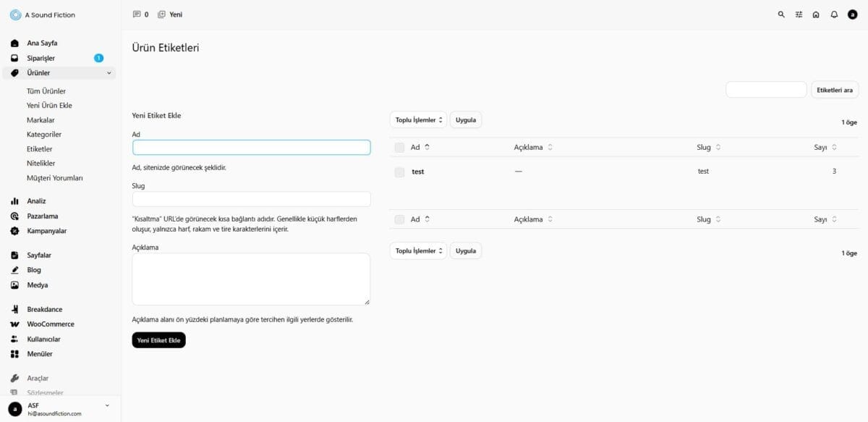This screenshot has height=422, width=868.
Task: Click the A Sound Fiction logo icon
Action: click(15, 14)
